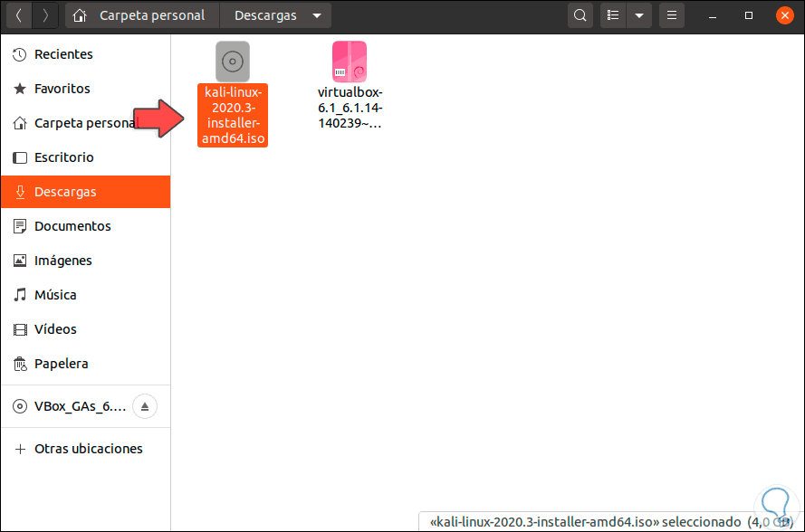805x532 pixels.
Task: Select Descargas in sidebar
Action: tap(85, 192)
